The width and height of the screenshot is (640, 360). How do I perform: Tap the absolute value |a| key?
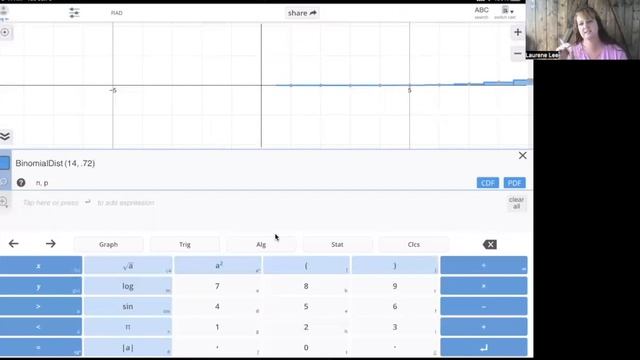[x=128, y=347]
